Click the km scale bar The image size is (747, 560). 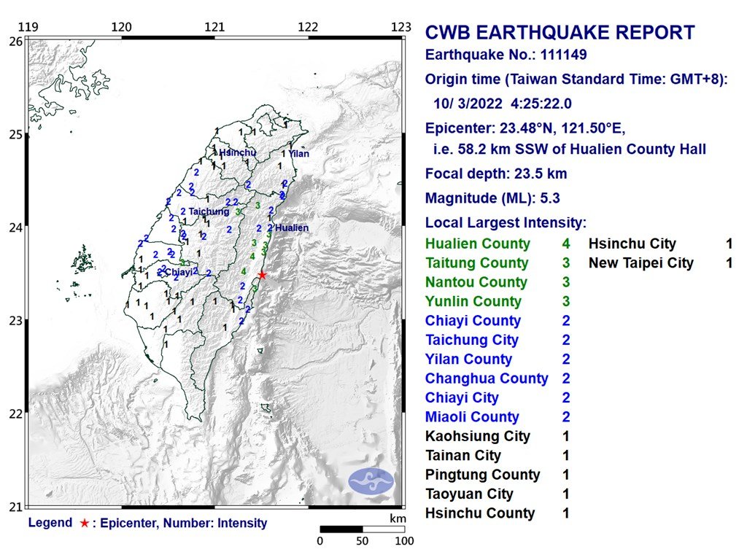(x=362, y=529)
